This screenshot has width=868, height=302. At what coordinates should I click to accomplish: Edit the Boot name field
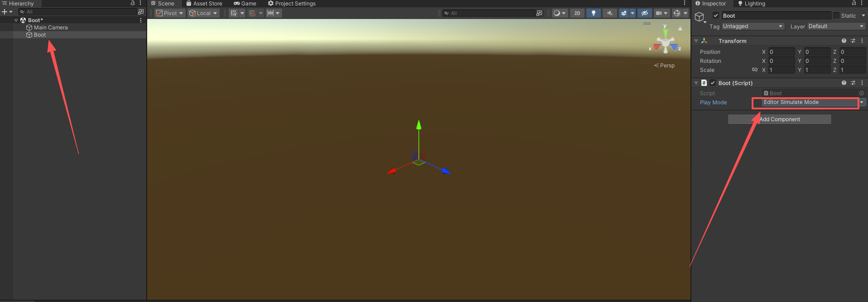click(776, 15)
